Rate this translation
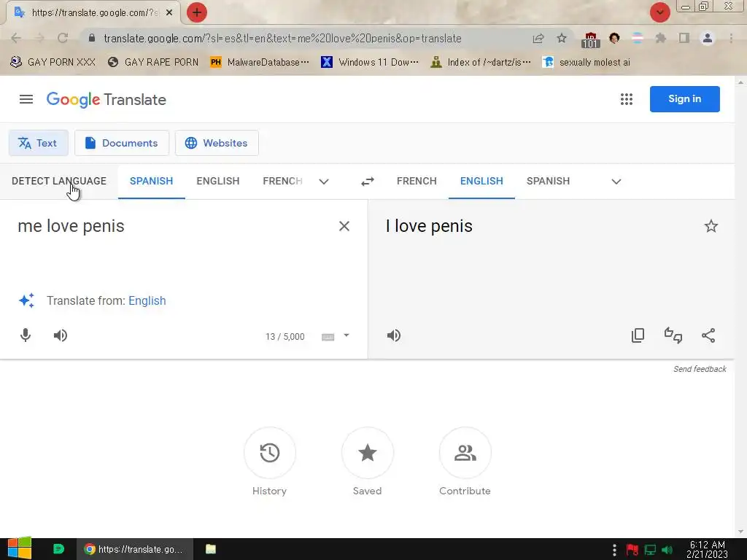 pos(673,335)
